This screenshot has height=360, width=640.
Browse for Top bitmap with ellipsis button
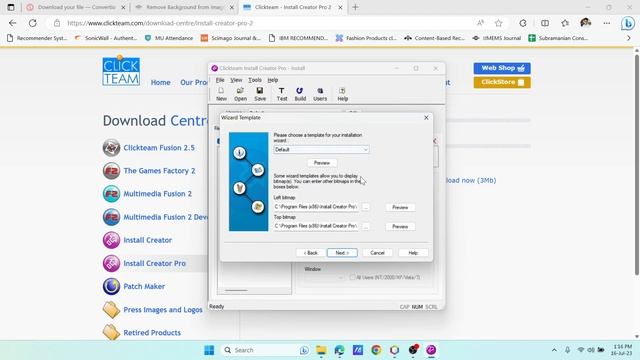tap(366, 227)
